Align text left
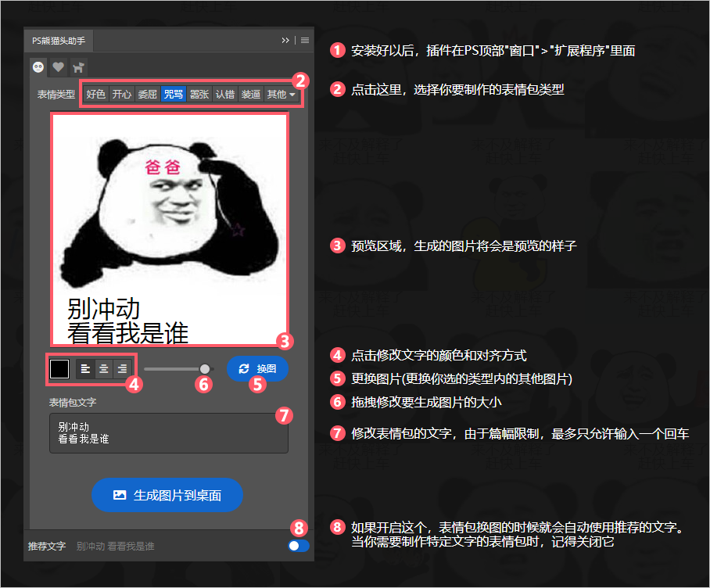Image resolution: width=710 pixels, height=588 pixels. pyautogui.click(x=85, y=369)
